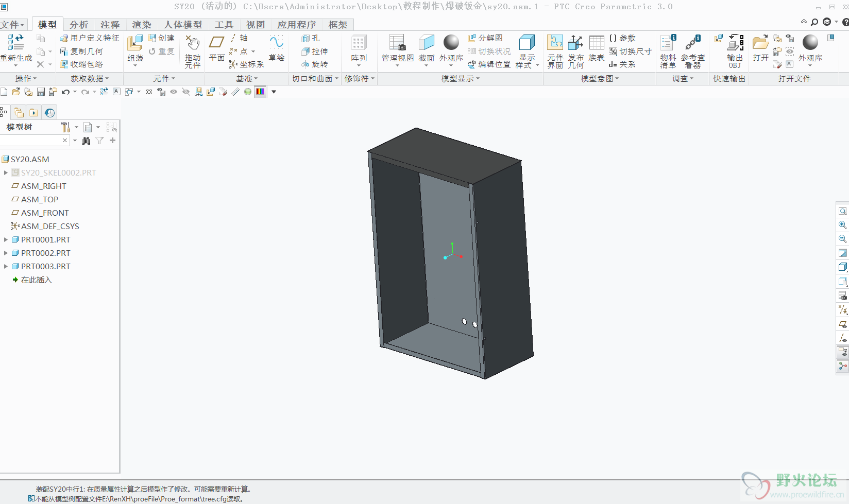Toggle the model tree filter funnel

(99, 141)
